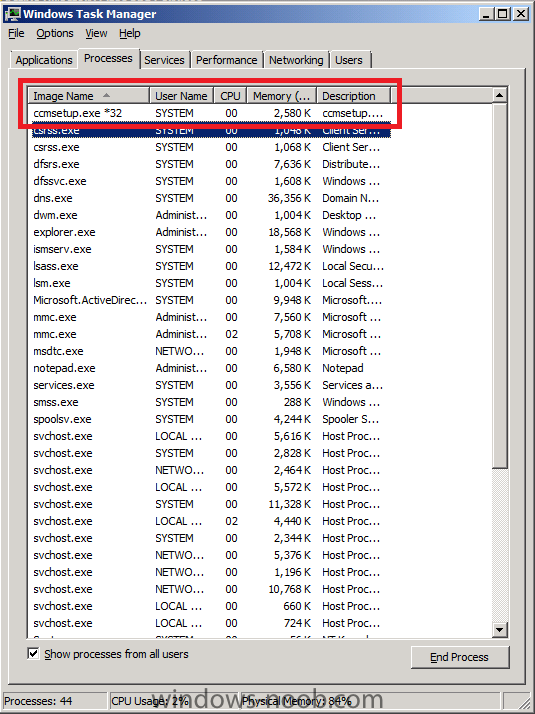Switch to the Services tab
This screenshot has width=535, height=714.
[164, 60]
